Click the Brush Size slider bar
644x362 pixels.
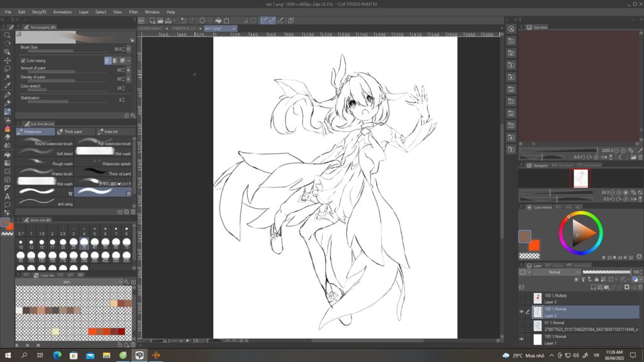point(67,51)
